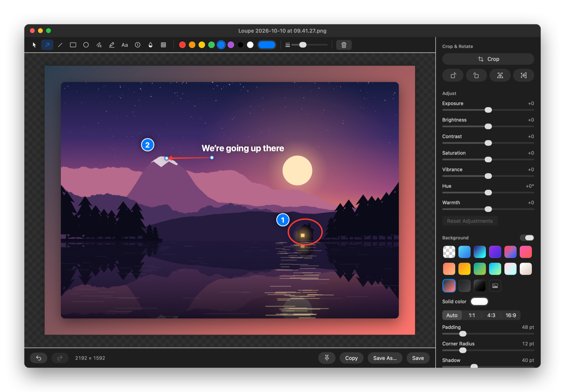Screen dimensions: 565x392
Task: Choose custom background image icon
Action: click(495, 286)
